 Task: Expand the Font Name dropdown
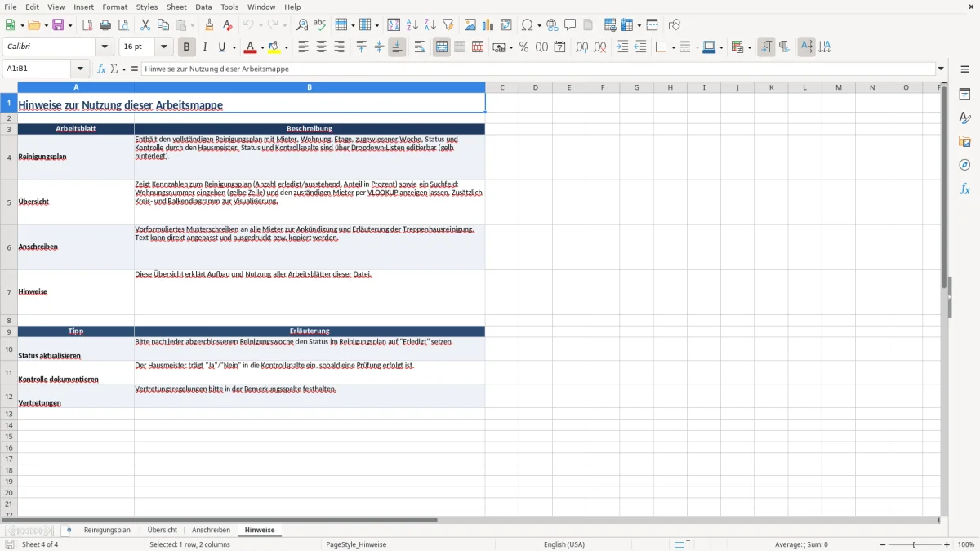click(x=105, y=47)
